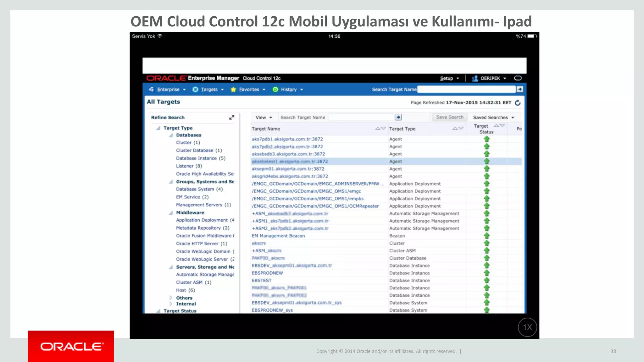Open the EMGC_OMS1/emgc target
This screenshot has width=644, height=362.
click(x=306, y=191)
